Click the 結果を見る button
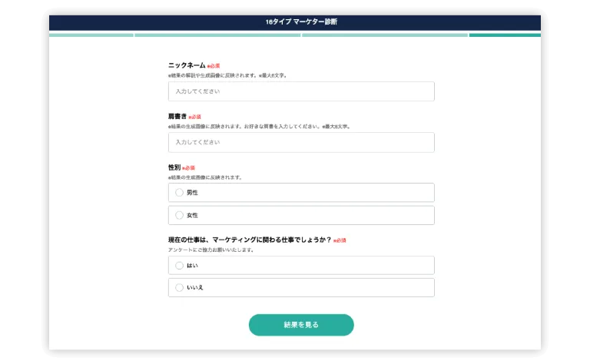The height and width of the screenshot is (364, 590). click(x=301, y=325)
